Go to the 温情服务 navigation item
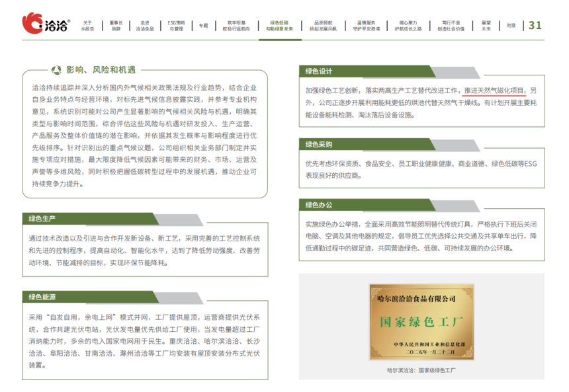Image resolution: width=569 pixels, height=392 pixels. click(366, 26)
